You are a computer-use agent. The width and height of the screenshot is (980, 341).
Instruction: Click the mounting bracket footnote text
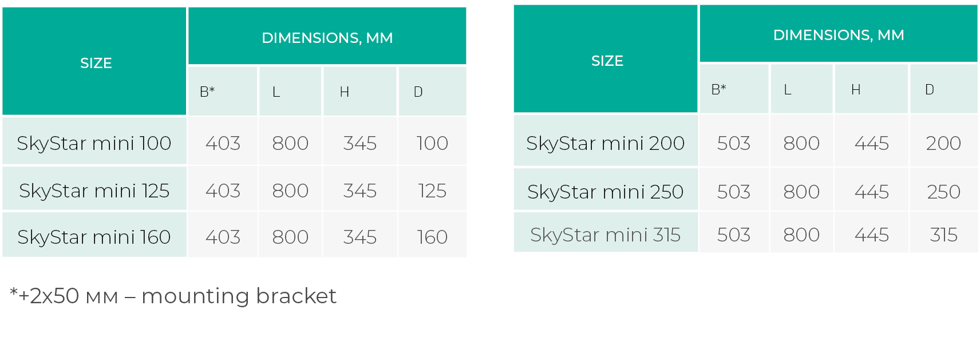173,296
